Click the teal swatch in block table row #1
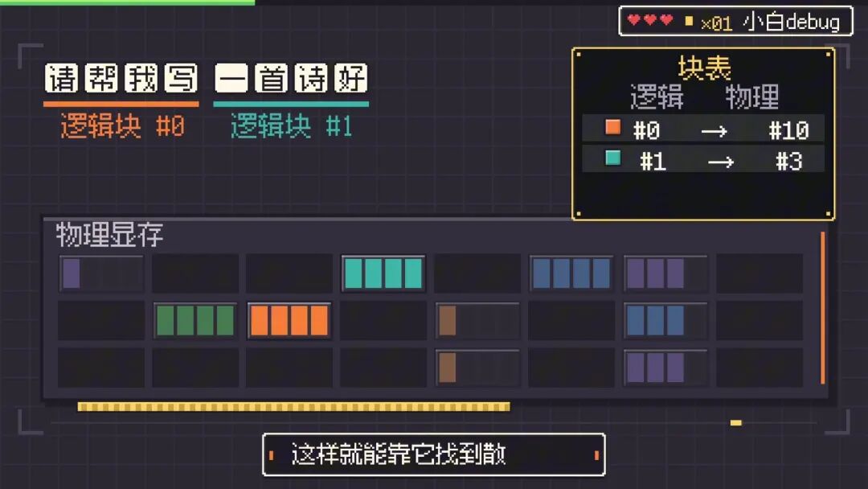The image size is (868, 489). (x=612, y=158)
